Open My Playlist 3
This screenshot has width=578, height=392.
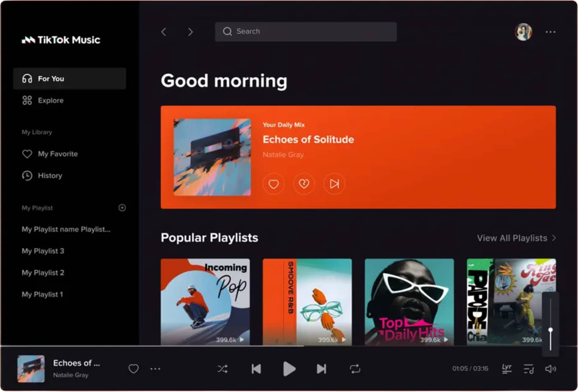[x=43, y=251]
